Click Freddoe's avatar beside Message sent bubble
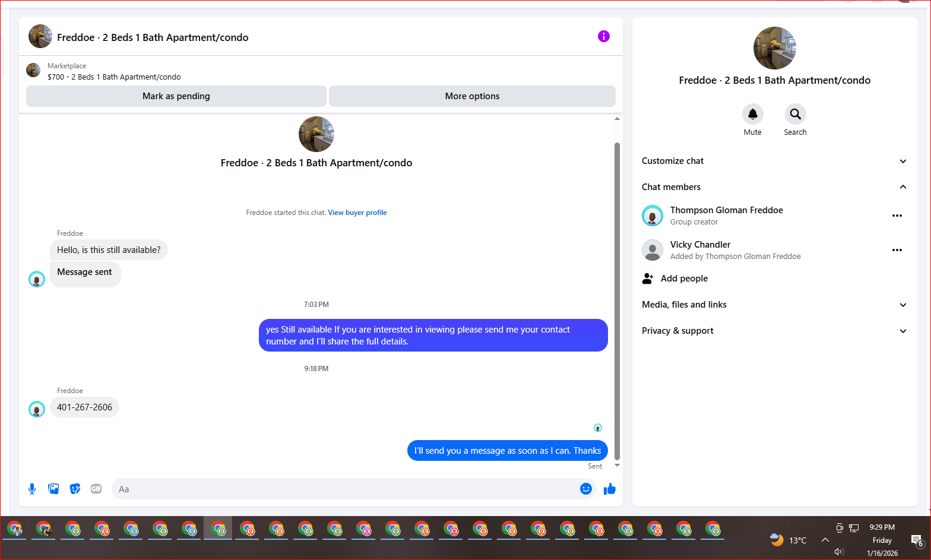 (x=37, y=279)
